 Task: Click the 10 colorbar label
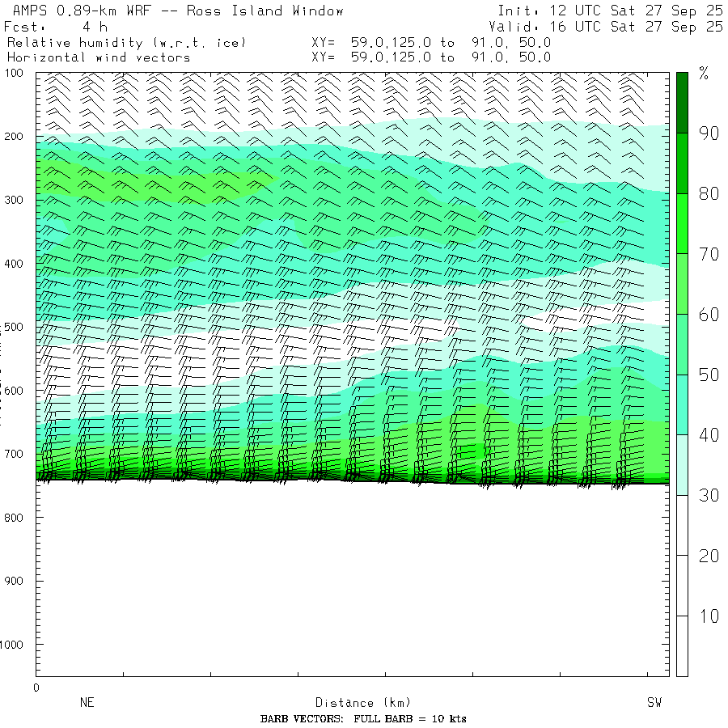[x=709, y=616]
